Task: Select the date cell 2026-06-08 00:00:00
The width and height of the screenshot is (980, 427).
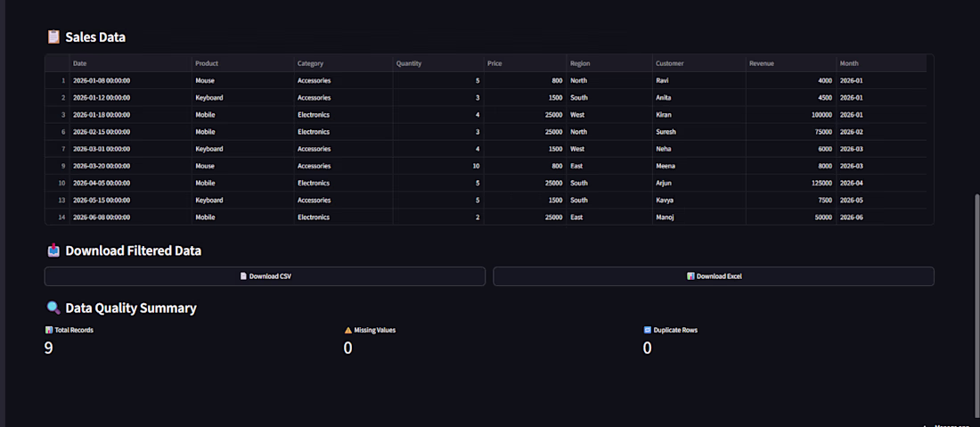Action: pos(130,217)
